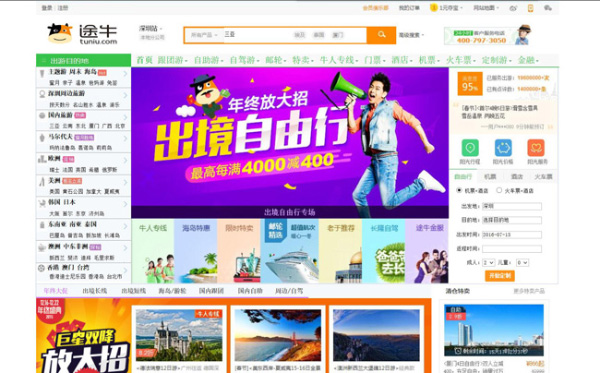Click the orange 开始定制 button
This screenshot has width=600, height=373.
point(500,276)
